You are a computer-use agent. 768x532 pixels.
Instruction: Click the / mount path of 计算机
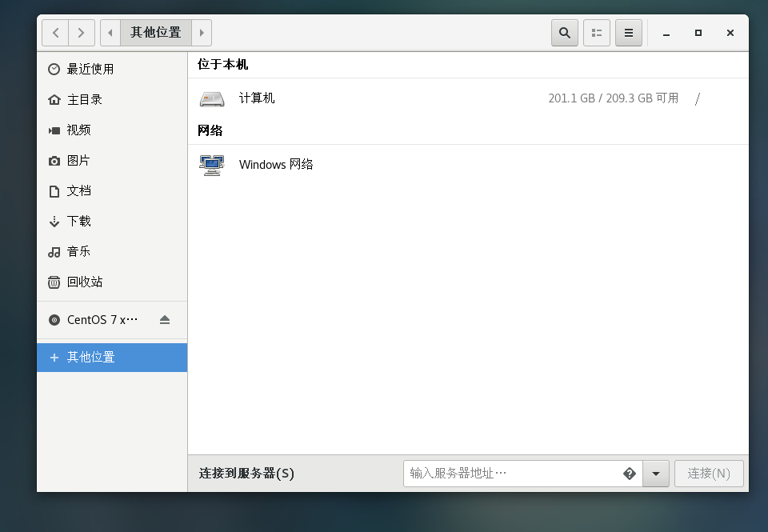pos(698,98)
